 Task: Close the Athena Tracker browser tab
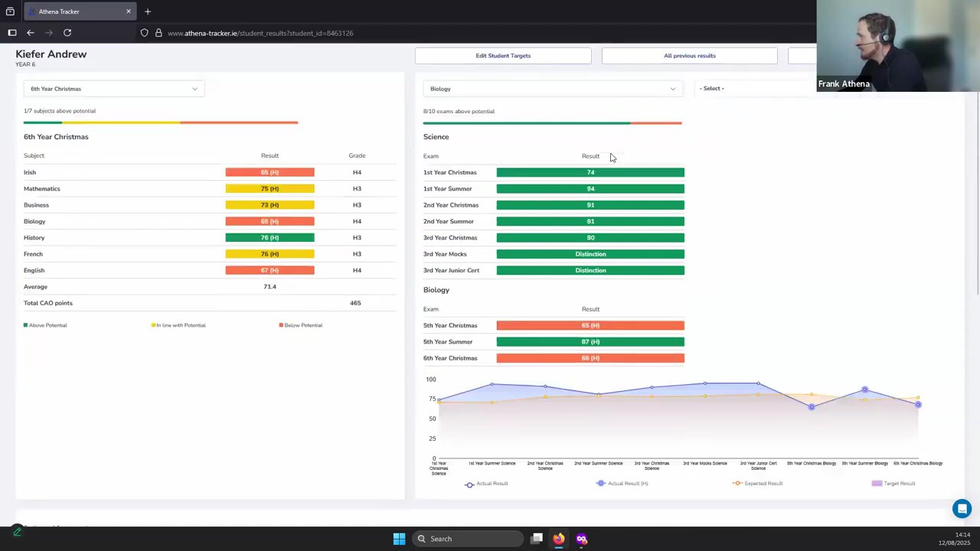(x=129, y=11)
